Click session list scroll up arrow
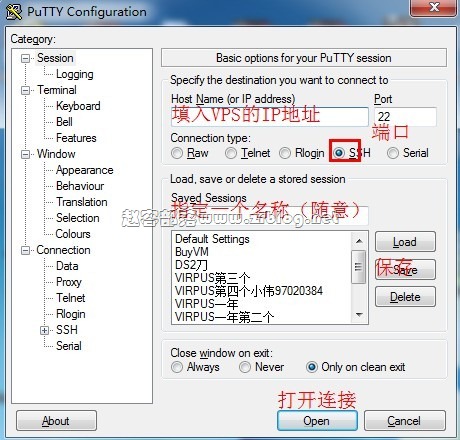 [x=359, y=241]
